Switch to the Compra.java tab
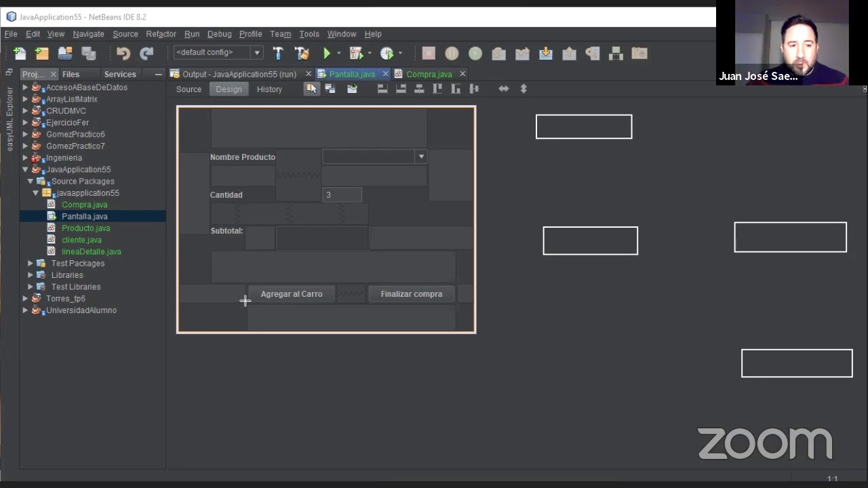 [429, 75]
